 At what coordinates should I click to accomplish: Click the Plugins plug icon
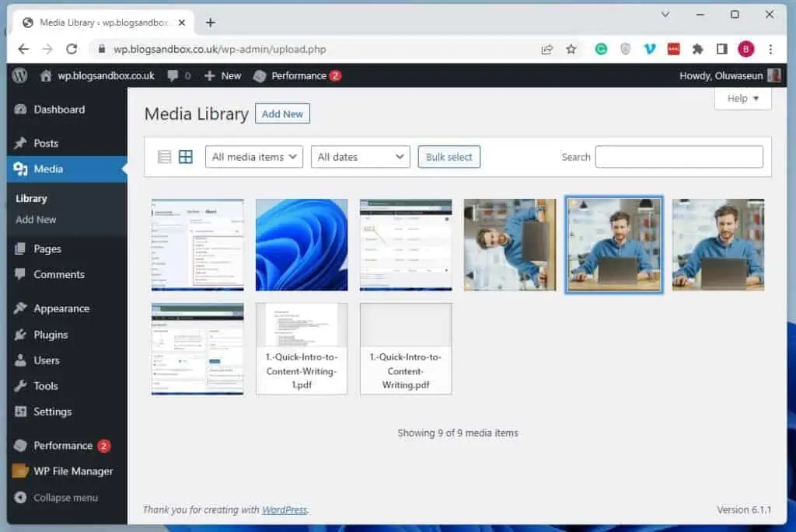tap(20, 335)
